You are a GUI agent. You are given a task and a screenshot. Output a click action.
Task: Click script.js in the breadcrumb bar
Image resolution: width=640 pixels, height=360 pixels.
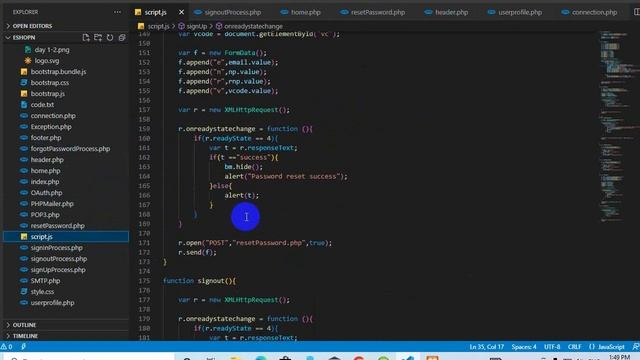coord(158,26)
